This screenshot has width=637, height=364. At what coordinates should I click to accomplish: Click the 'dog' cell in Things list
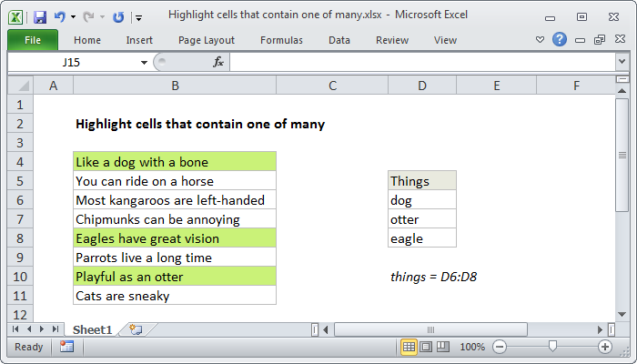[422, 200]
